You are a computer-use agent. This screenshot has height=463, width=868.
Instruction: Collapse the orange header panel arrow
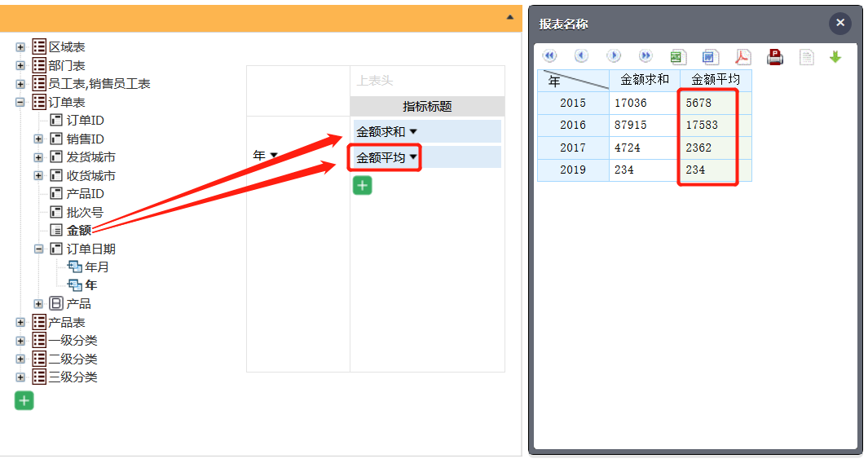[x=510, y=18]
